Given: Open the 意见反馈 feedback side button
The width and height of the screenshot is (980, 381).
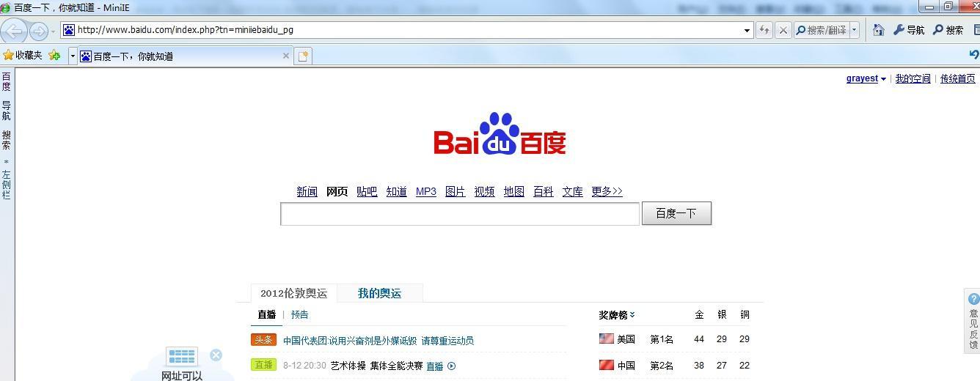Looking at the screenshot, I should (x=973, y=322).
